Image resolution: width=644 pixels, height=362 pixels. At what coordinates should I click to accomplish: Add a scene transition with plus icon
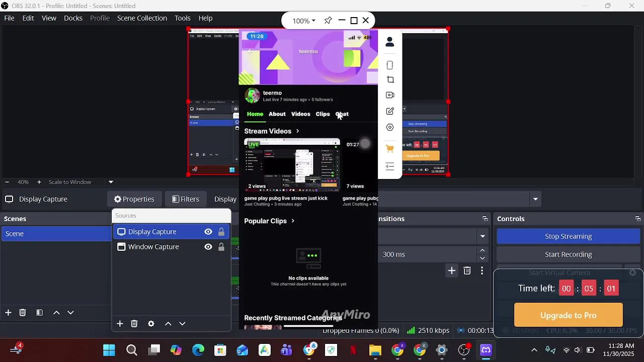click(x=452, y=271)
